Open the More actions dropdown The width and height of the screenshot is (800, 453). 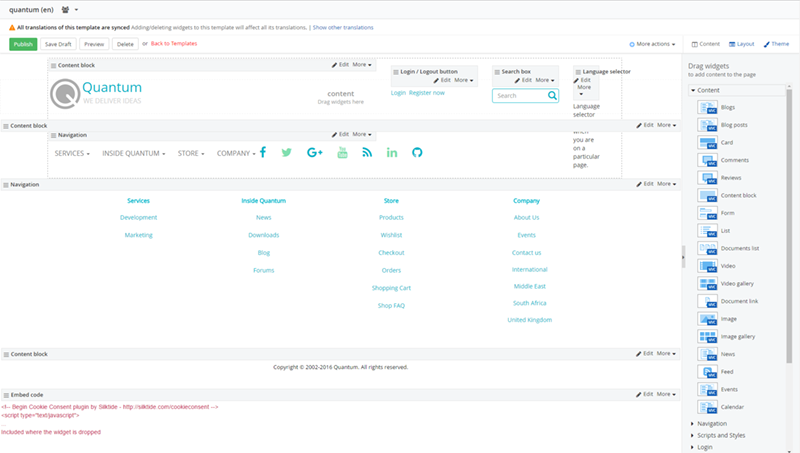(653, 44)
